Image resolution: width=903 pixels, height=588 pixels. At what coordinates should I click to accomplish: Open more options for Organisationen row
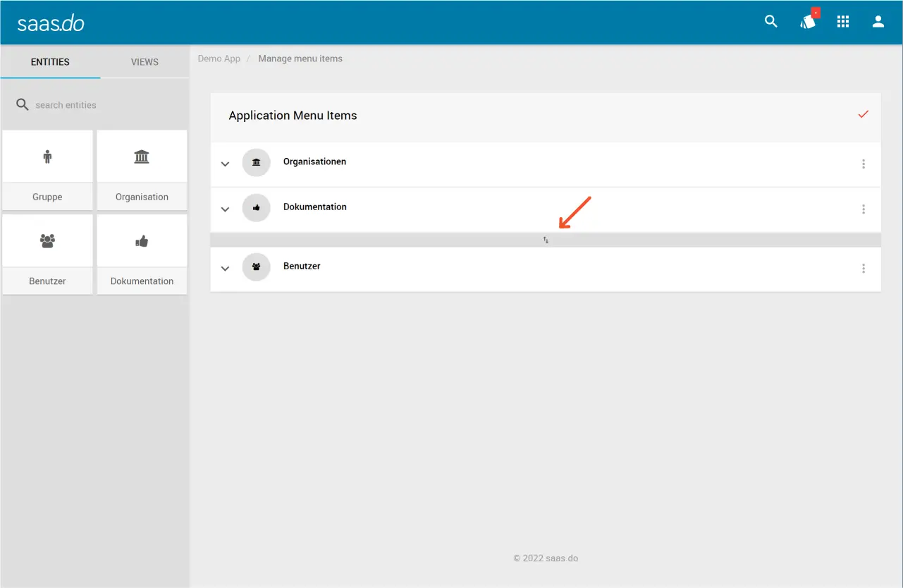(863, 164)
